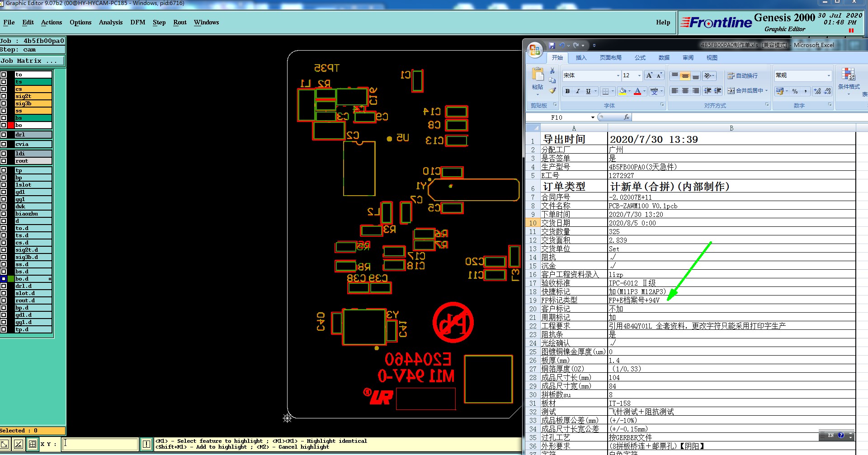
Task: Decrease font size with small A
Action: pyautogui.click(x=659, y=75)
